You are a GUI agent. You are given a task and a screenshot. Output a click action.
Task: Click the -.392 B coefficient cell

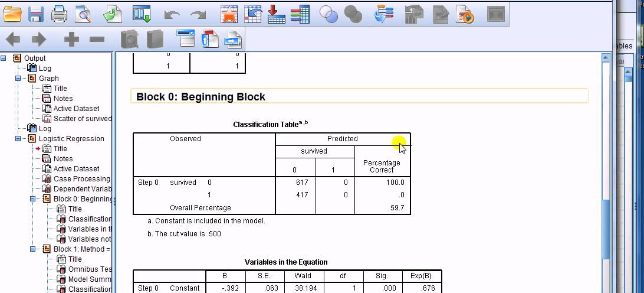pyautogui.click(x=230, y=288)
